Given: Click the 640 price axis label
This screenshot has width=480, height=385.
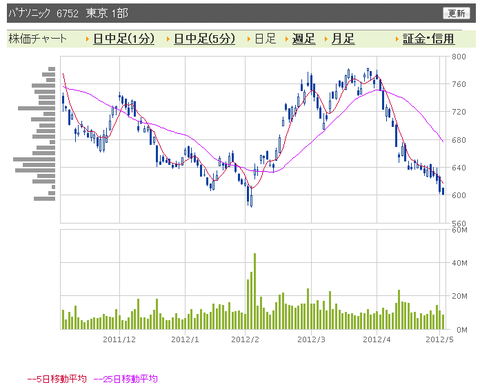Looking at the screenshot, I should pos(459,168).
